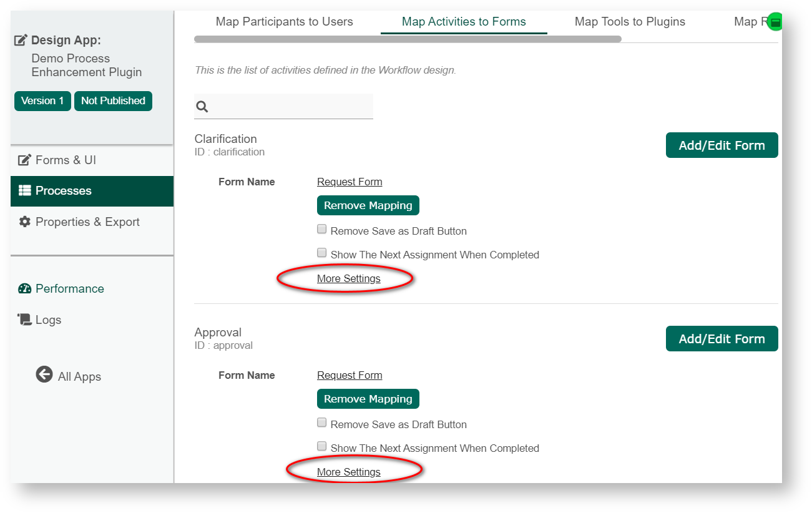The image size is (812, 513).
Task: Click the green circular icon at top right
Action: click(775, 22)
